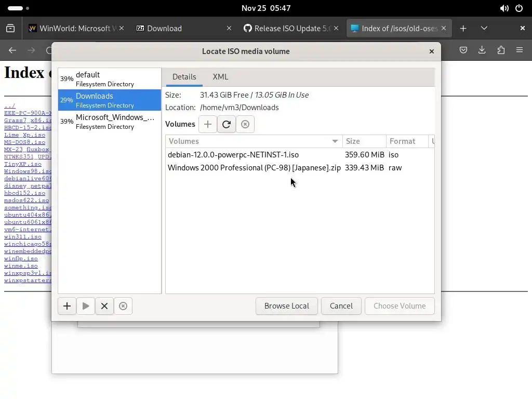Delete the selected storage pool

pyautogui.click(x=123, y=306)
